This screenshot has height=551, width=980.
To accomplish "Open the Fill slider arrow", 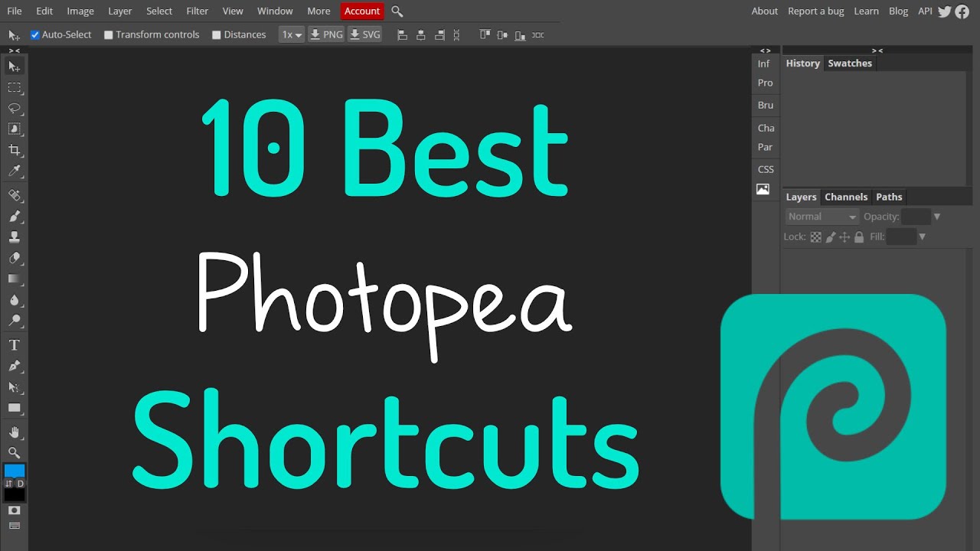I will pos(922,237).
